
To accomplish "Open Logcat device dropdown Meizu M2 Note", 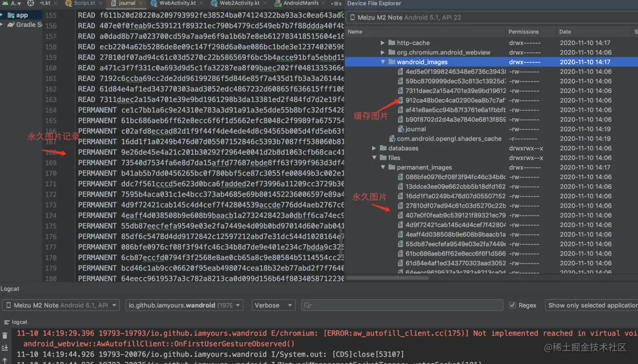I will (61, 305).
